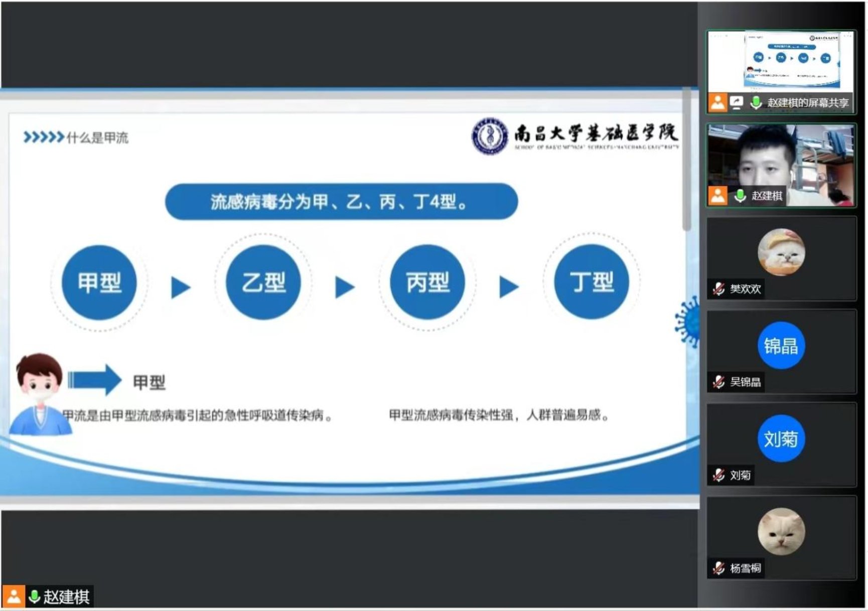The height and width of the screenshot is (611, 868).
Task: Click the 甲型 circle on the slide
Action: click(99, 282)
